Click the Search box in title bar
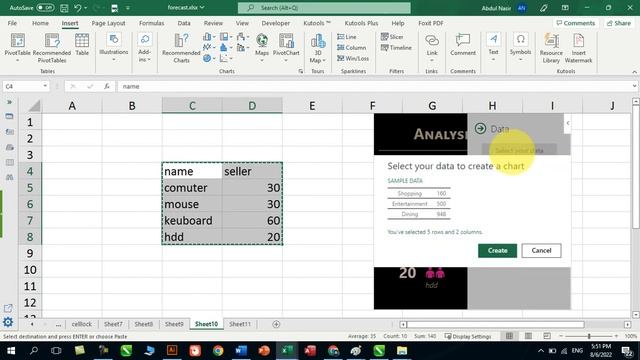Screen dimensions: 640x360 coord(324,8)
